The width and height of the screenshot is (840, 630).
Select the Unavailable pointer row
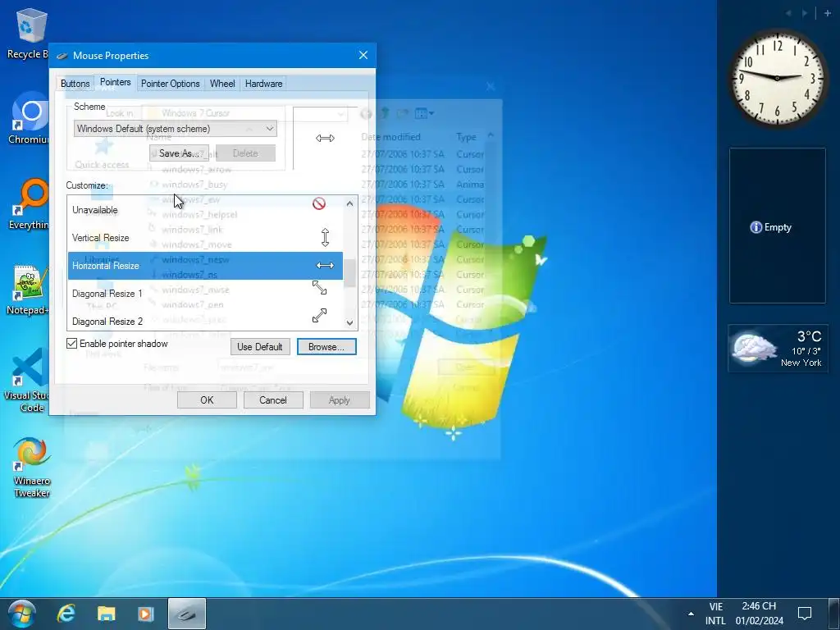point(205,210)
